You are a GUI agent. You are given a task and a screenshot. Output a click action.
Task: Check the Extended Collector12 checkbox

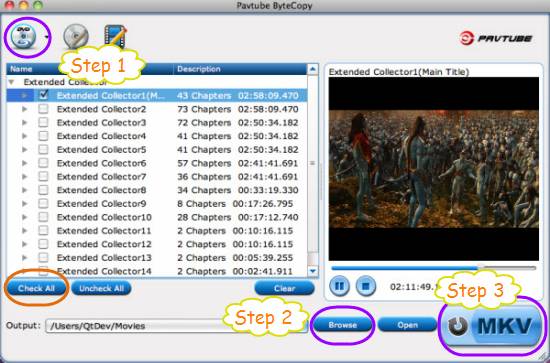[x=43, y=244]
